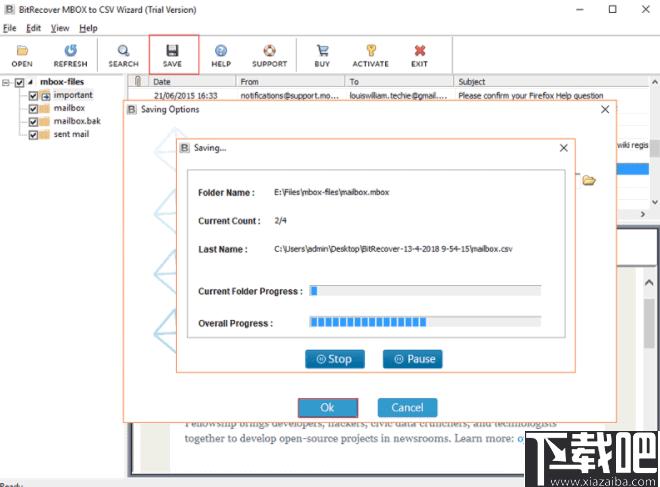Click the notifications@support sender cell
This screenshot has height=487, width=660.
pos(290,96)
